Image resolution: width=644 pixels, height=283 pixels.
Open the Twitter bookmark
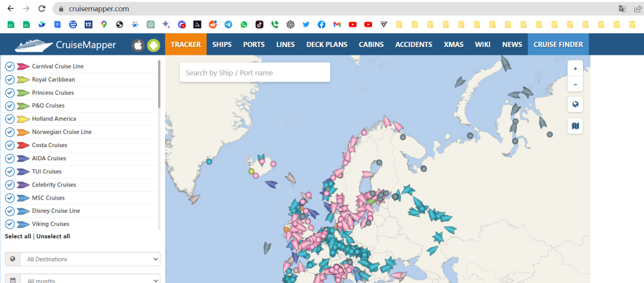click(306, 24)
